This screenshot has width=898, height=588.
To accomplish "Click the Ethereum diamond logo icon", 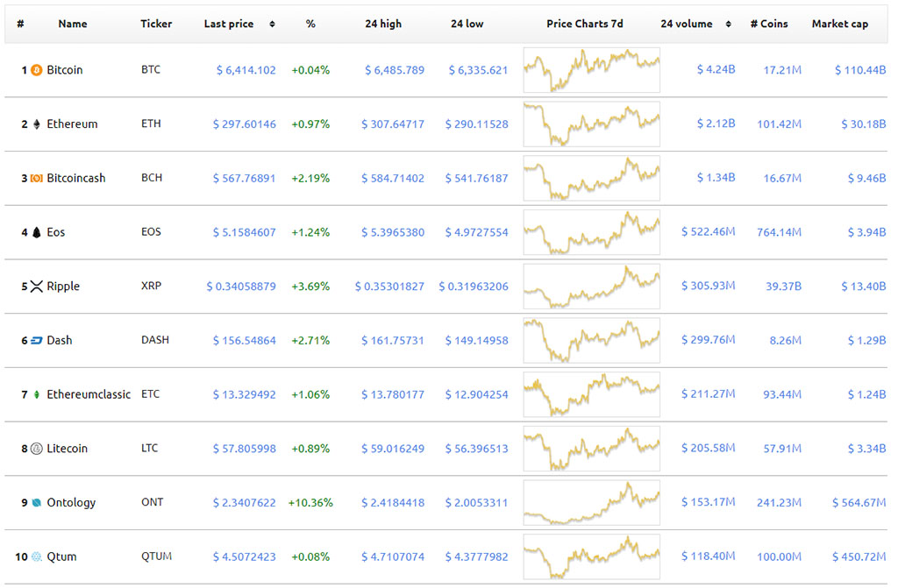I will (x=37, y=124).
